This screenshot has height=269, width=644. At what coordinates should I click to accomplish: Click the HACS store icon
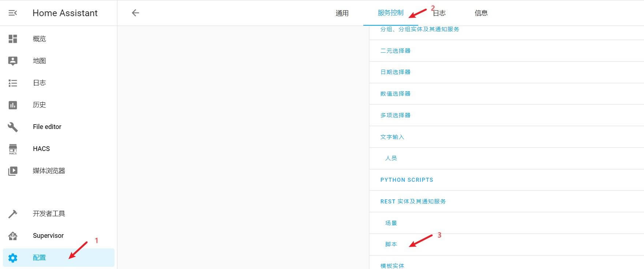[13, 149]
